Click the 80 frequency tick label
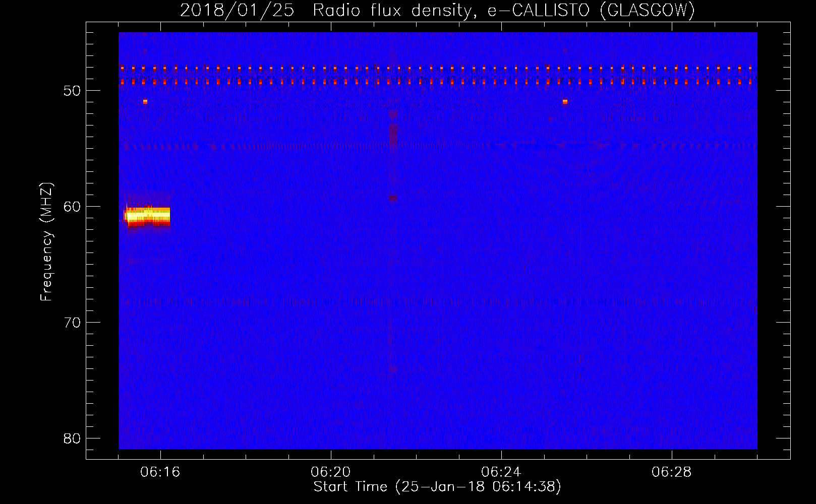The height and width of the screenshot is (504, 816). coord(73,438)
